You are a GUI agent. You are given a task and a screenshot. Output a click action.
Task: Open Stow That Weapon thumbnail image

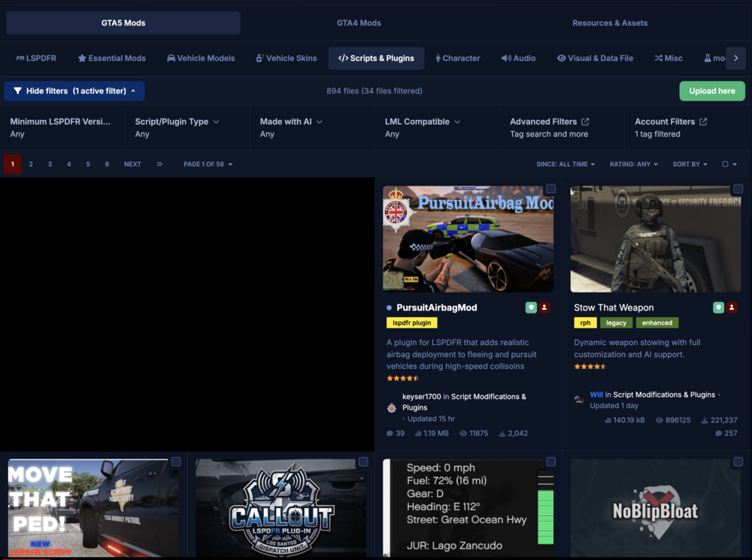coord(656,239)
